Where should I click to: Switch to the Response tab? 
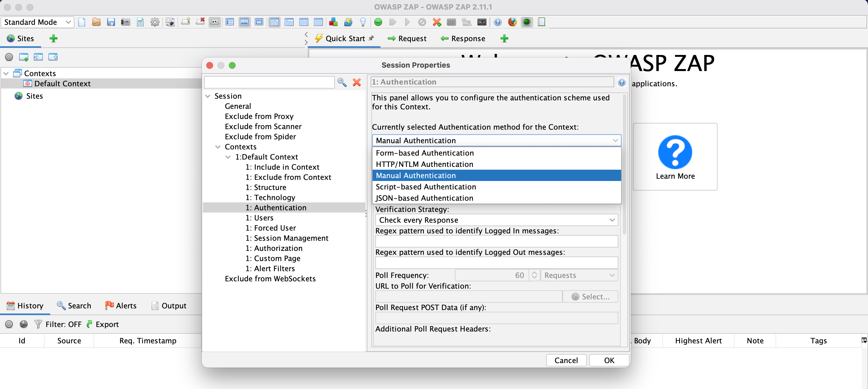pos(463,39)
